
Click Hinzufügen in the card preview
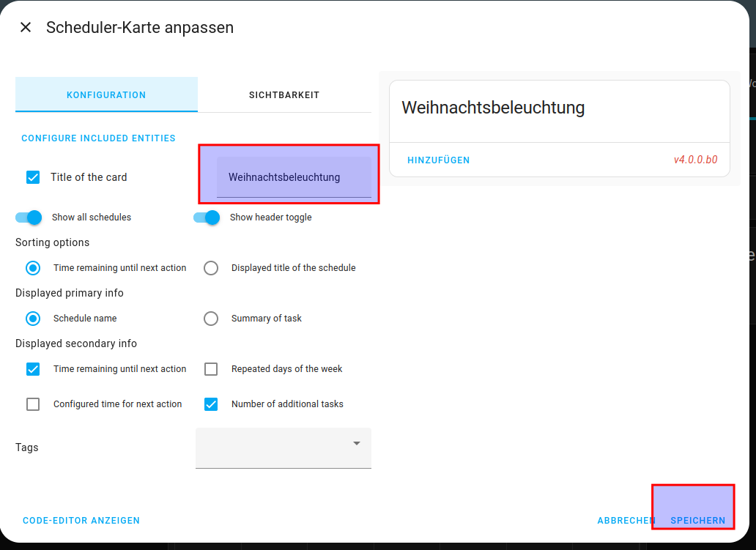point(438,160)
